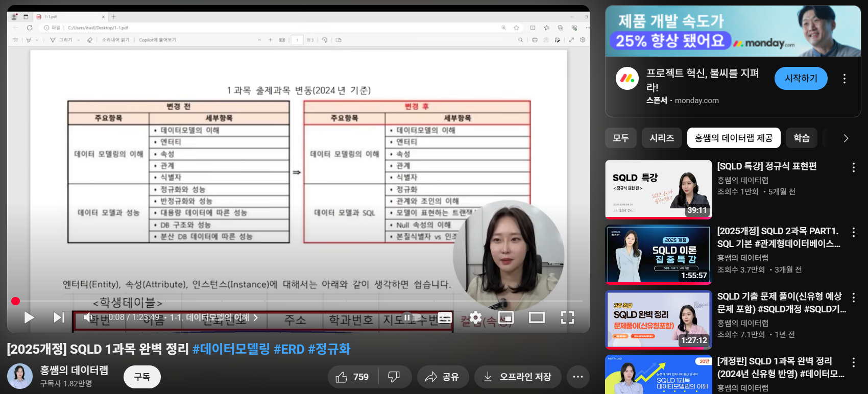This screenshot has width=868, height=394.
Task: Open 홍쌤의 데이터랩 channel name under title
Action: pos(74,370)
